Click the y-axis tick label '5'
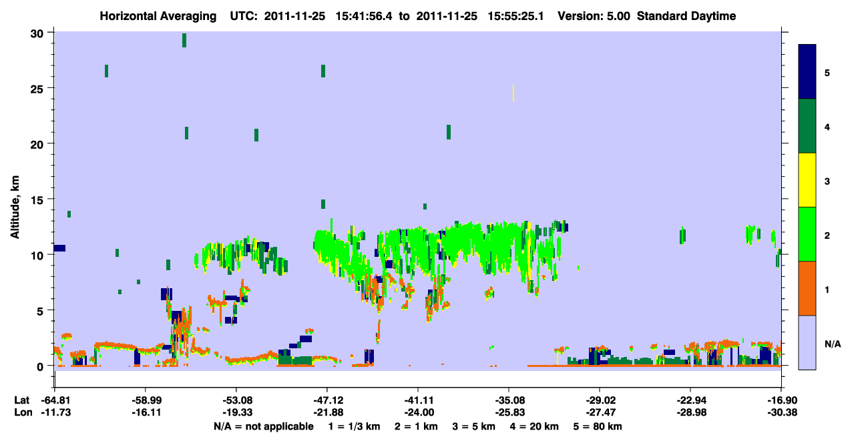Screen dimensions: 868x445 click(42, 310)
